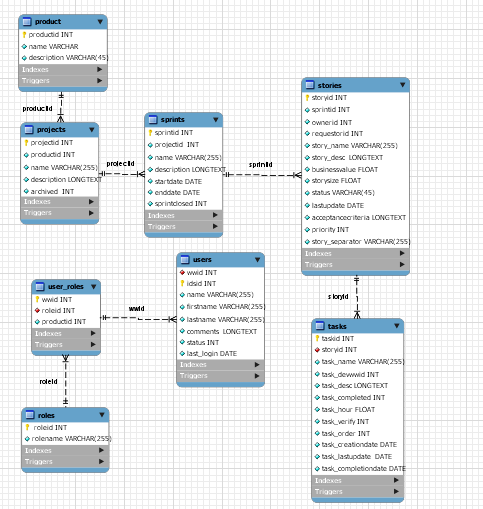Click the tasks table icon
The height and width of the screenshot is (509, 483).
pyautogui.click(x=320, y=326)
